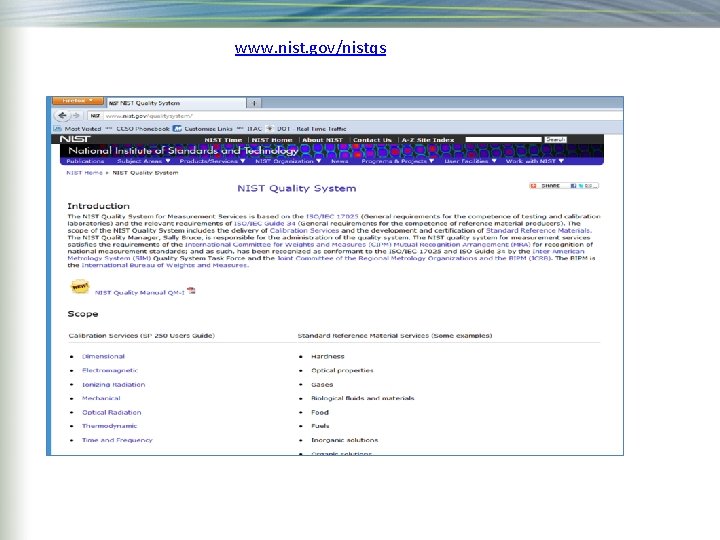Viewport: 720px width, 540px height.
Task: Click the Gases list item
Action: pos(322,385)
